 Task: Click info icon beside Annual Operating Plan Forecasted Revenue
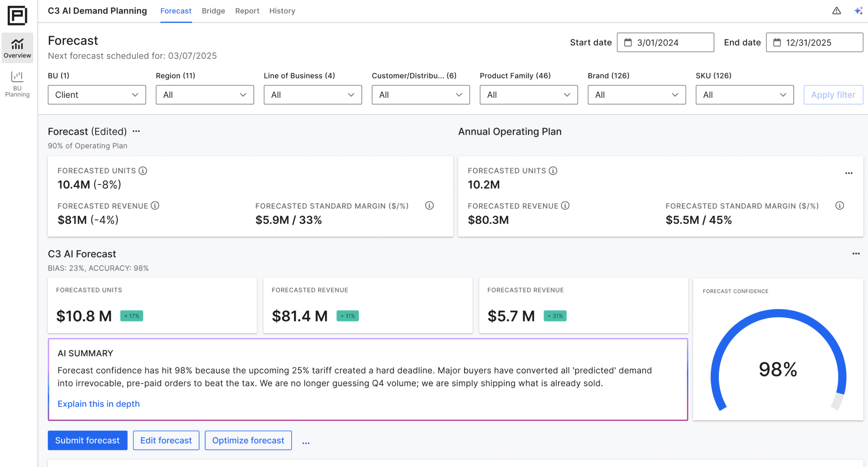point(565,206)
